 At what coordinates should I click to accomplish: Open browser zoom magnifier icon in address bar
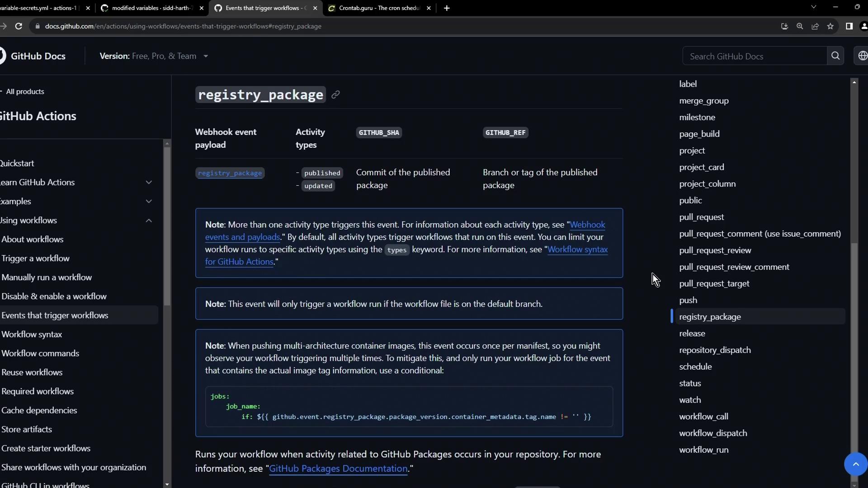click(x=800, y=26)
